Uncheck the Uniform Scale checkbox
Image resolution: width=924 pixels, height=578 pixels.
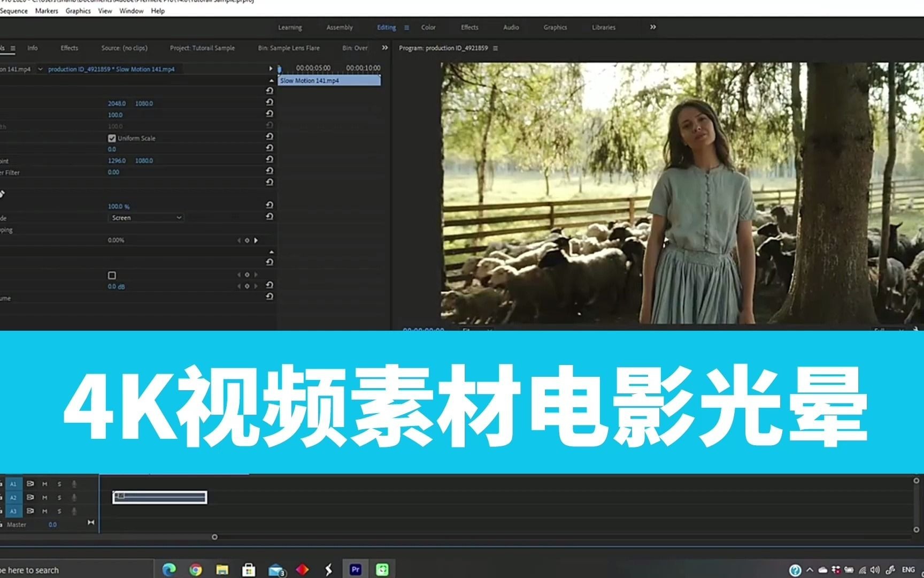pos(112,138)
